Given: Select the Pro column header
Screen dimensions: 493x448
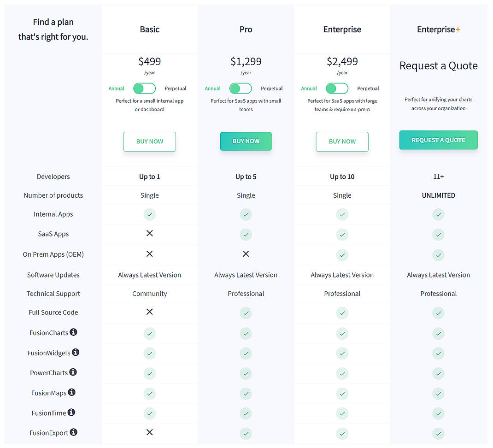Looking at the screenshot, I should [x=246, y=29].
